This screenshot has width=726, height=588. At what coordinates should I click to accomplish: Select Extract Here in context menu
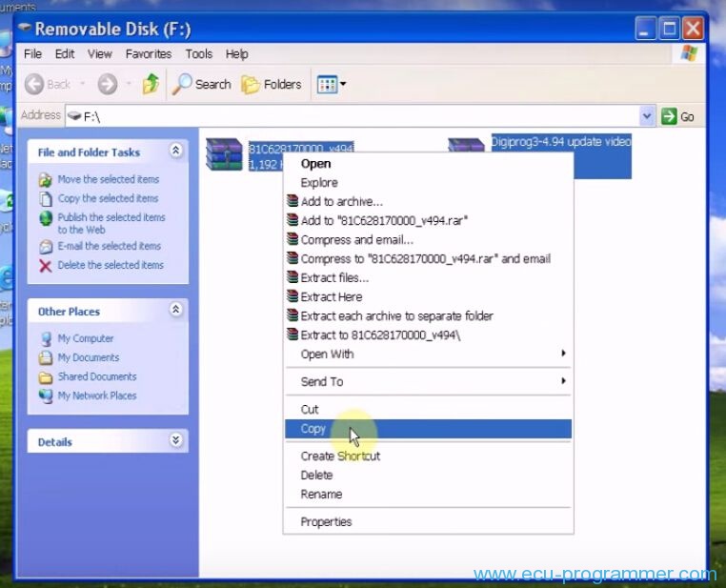(331, 296)
